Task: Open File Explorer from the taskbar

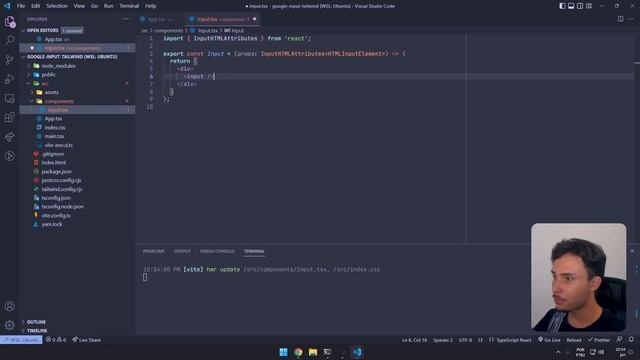Action: point(313,352)
